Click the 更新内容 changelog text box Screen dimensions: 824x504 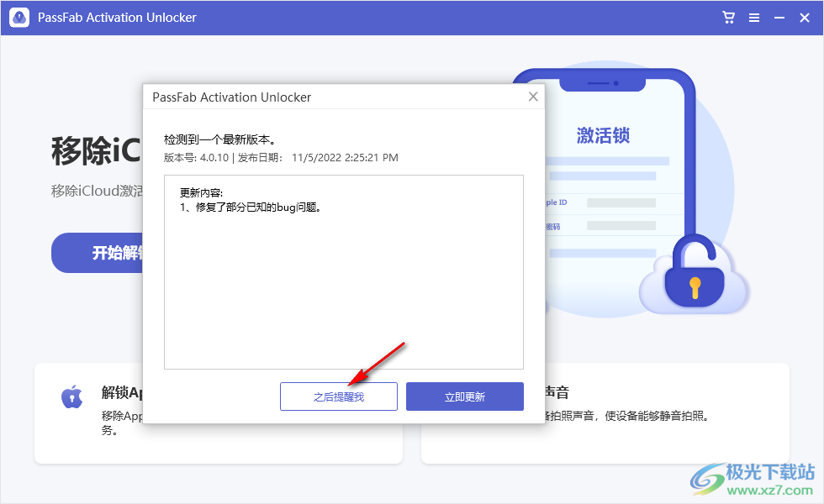[344, 272]
